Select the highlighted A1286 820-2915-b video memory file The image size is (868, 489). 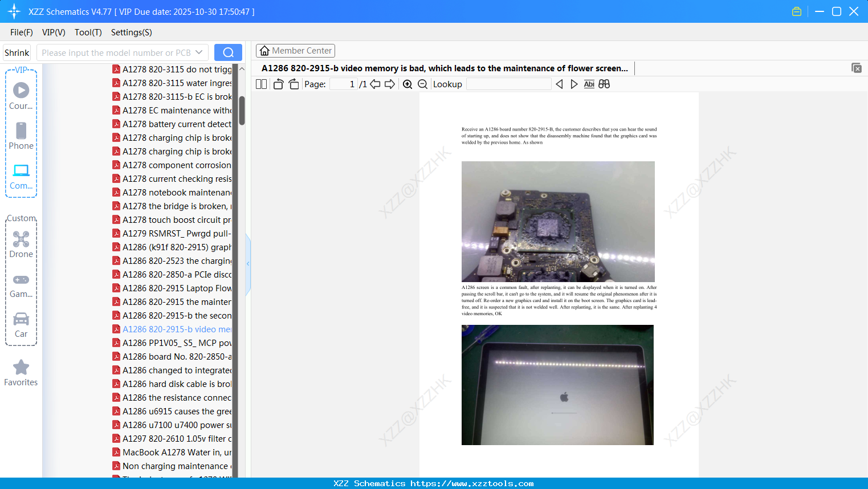point(172,329)
